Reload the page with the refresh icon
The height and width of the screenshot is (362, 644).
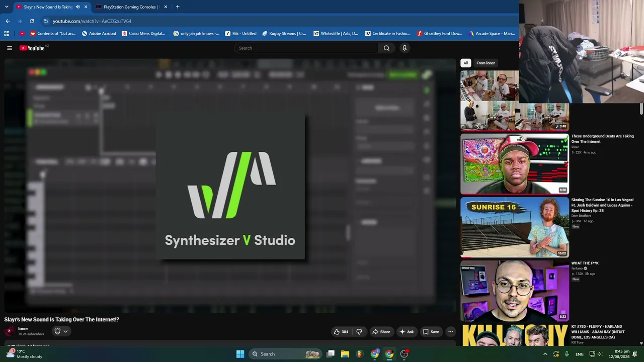[32, 21]
